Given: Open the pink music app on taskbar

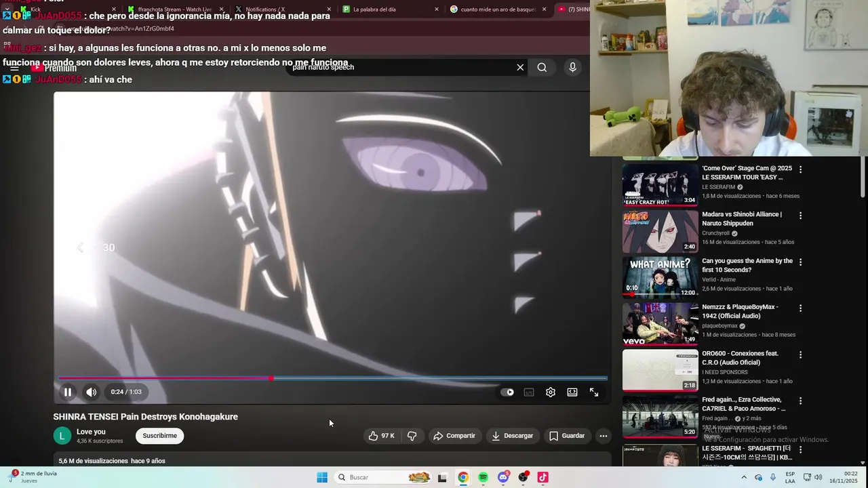Looking at the screenshot, I should point(542,477).
